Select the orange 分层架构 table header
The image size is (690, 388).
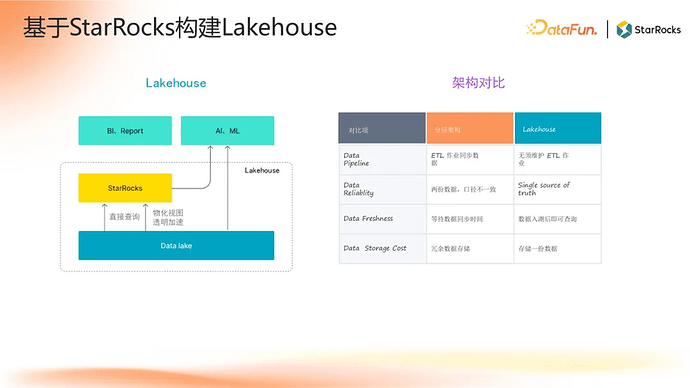tap(470, 128)
